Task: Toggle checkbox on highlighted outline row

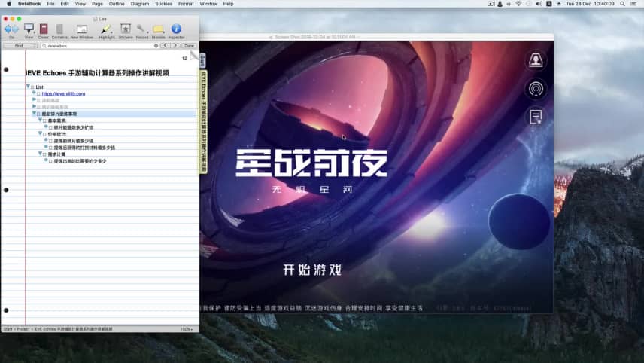Action: coord(38,114)
